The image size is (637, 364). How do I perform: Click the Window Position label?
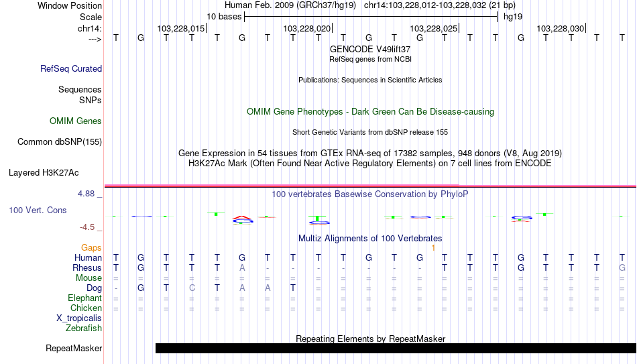[x=70, y=5]
